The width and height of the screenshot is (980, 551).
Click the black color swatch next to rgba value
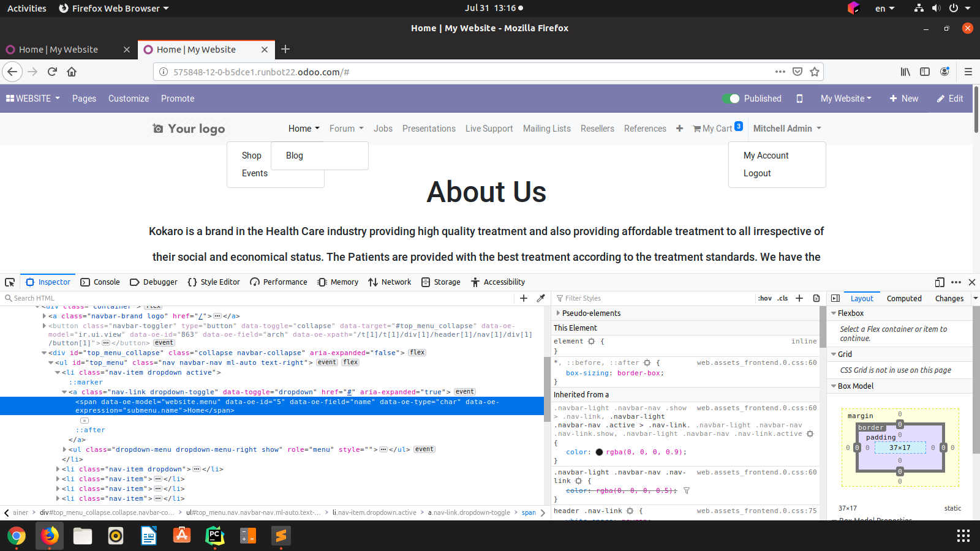click(600, 452)
